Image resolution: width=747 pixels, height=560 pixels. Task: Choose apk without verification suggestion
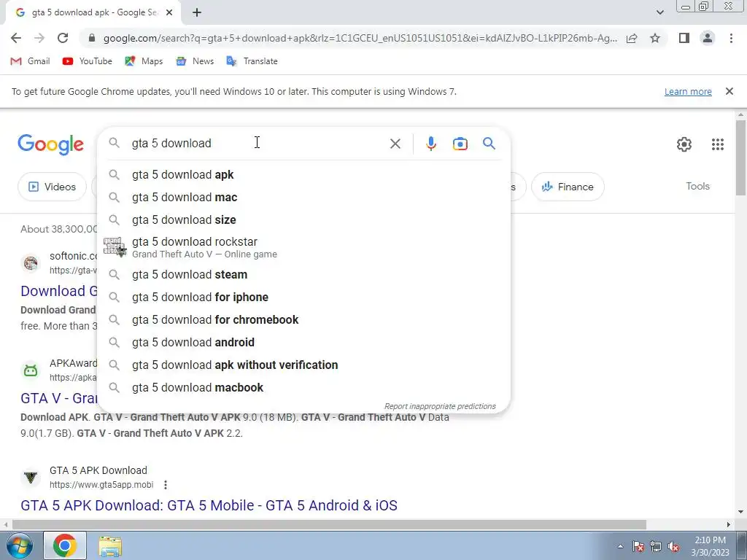(303, 365)
